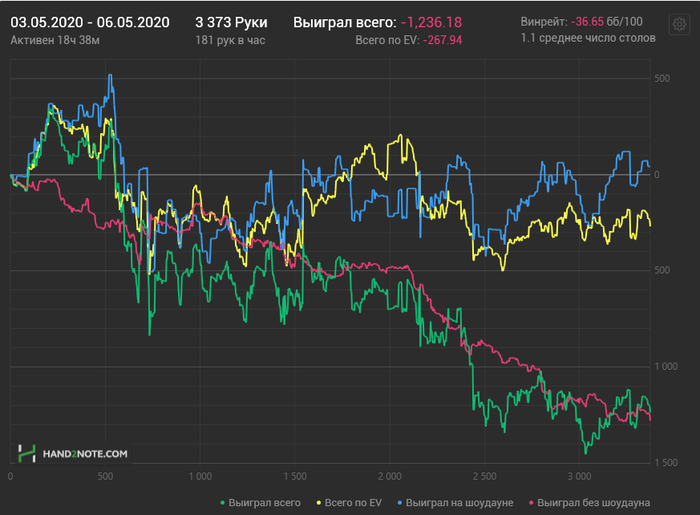Click the x-axis label 2 000
The image size is (700, 515).
390,476
